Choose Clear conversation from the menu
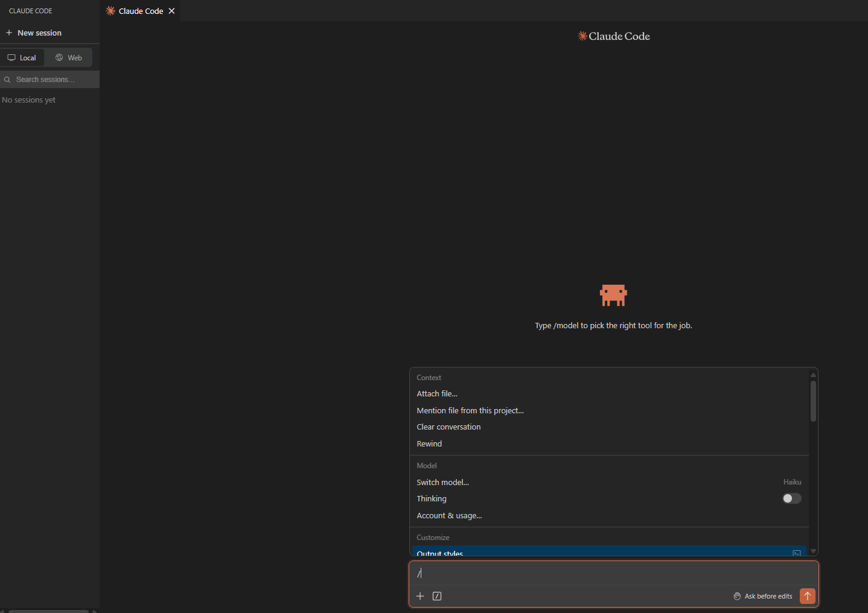 pyautogui.click(x=448, y=427)
